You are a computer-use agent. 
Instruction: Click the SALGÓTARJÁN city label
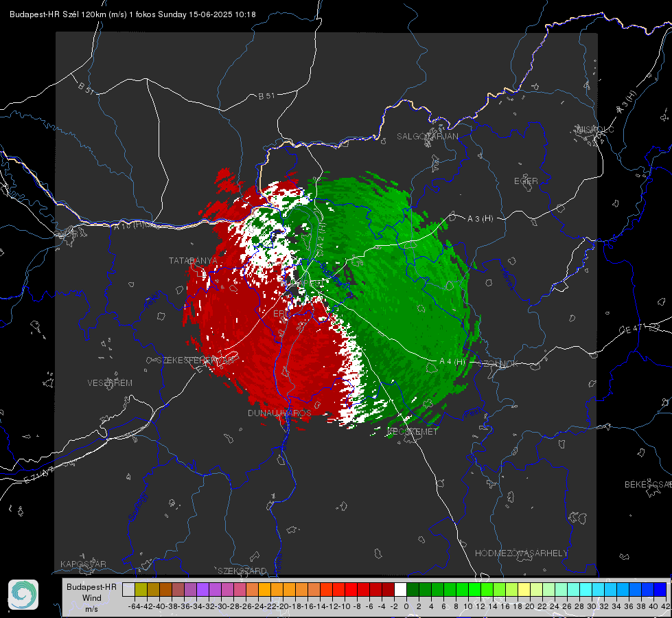click(x=427, y=137)
